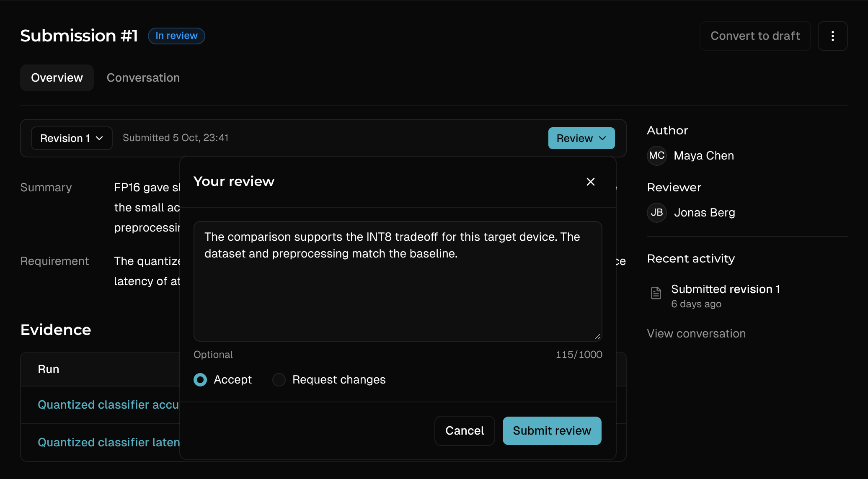This screenshot has height=479, width=868.
Task: Cancel the review dialog
Action: [465, 431]
